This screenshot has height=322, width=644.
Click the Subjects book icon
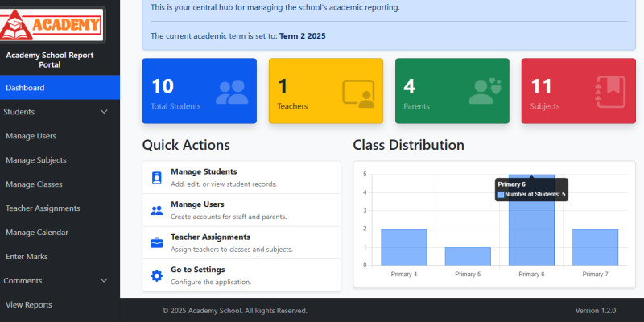point(611,92)
